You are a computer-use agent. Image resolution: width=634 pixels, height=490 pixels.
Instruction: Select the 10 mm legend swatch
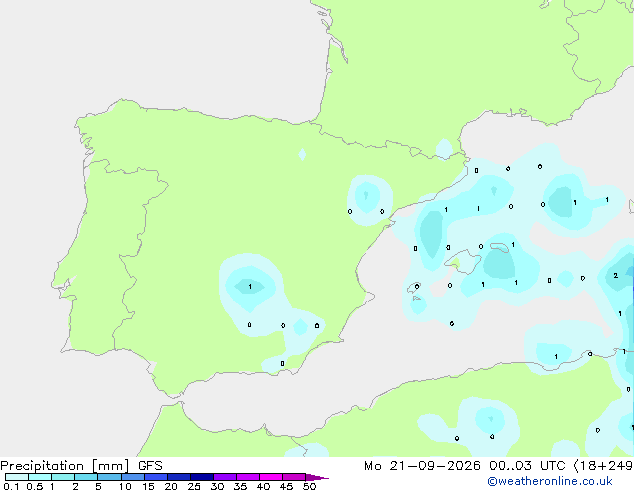[x=133, y=477]
